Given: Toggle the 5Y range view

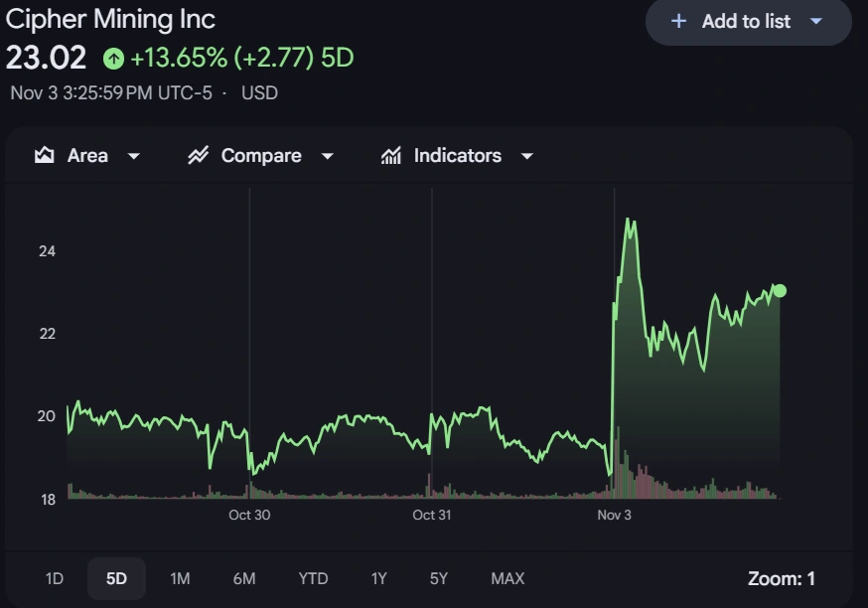Looking at the screenshot, I should (x=437, y=578).
